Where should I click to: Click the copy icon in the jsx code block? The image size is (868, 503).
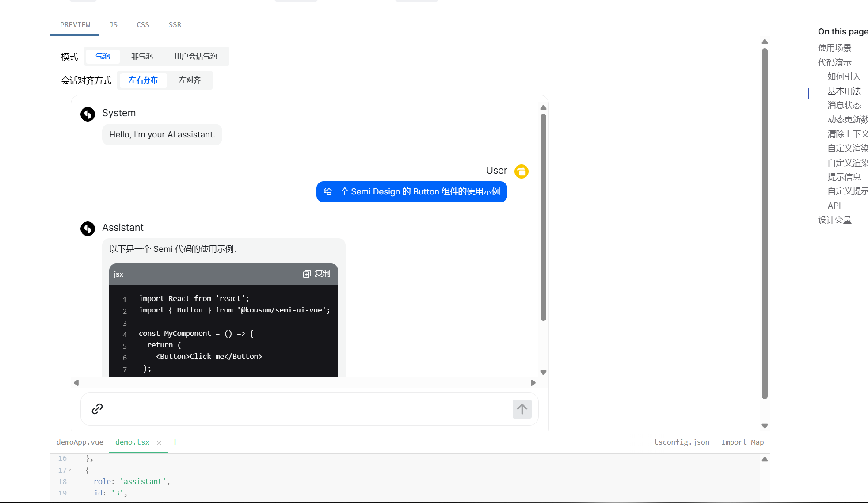click(306, 274)
